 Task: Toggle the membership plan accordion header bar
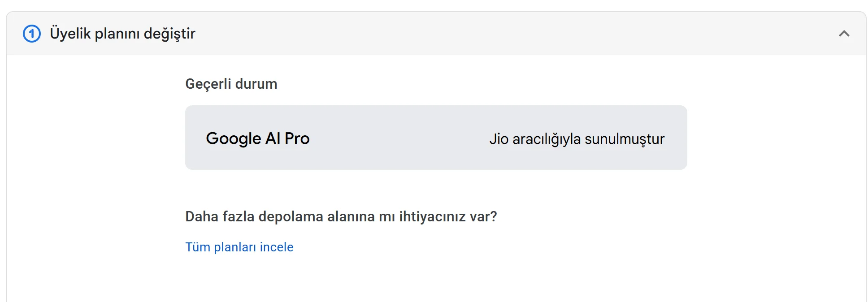point(436,34)
